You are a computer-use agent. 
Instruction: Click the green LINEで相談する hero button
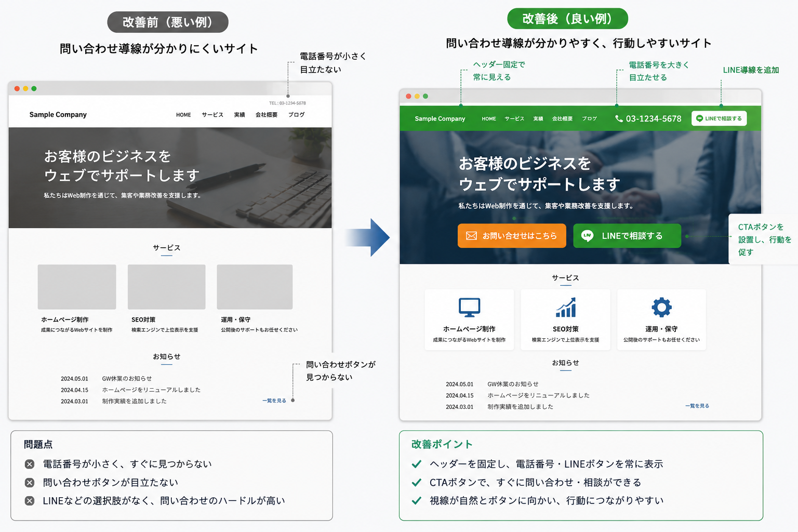coord(627,236)
